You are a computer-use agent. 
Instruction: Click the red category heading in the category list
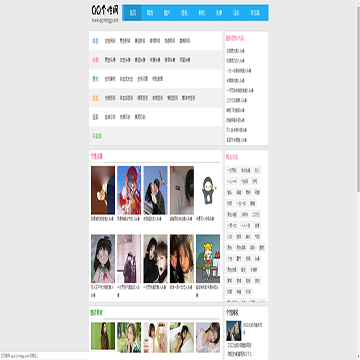pos(95,60)
